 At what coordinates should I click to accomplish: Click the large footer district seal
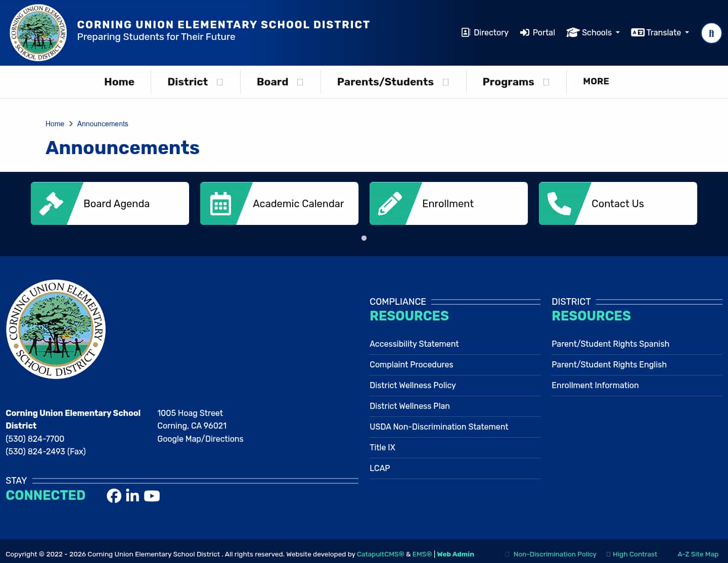(56, 329)
